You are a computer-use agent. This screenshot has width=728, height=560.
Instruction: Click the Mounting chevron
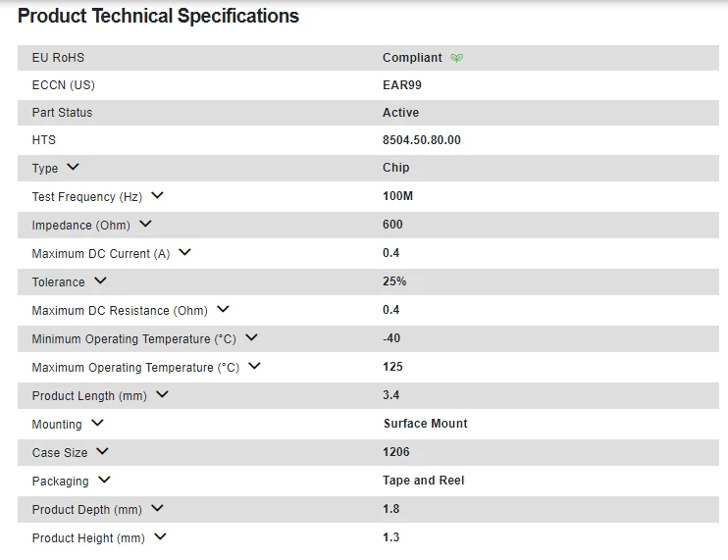coord(97,424)
